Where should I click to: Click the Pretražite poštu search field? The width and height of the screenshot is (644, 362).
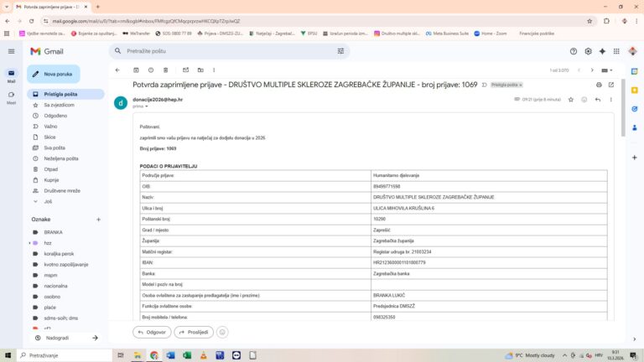[x=226, y=51]
